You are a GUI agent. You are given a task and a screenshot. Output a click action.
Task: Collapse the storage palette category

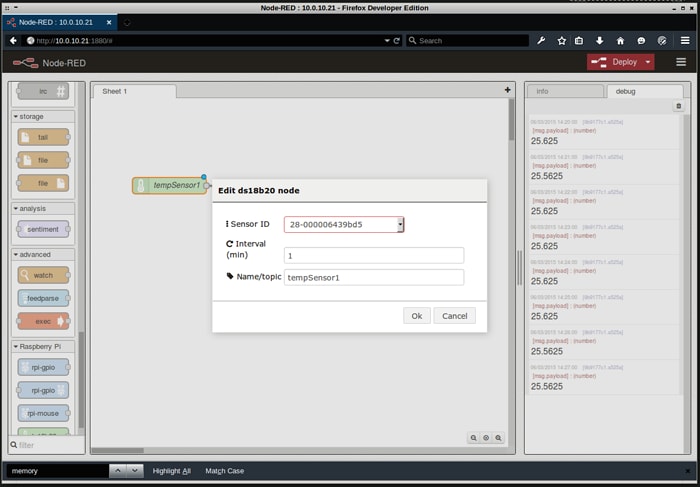coord(43,117)
